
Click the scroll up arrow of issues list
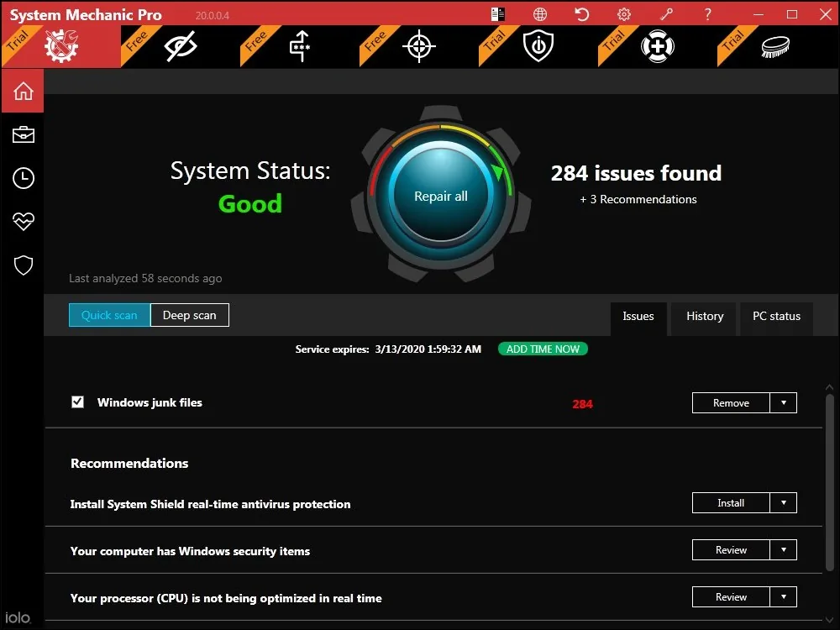pyautogui.click(x=829, y=386)
